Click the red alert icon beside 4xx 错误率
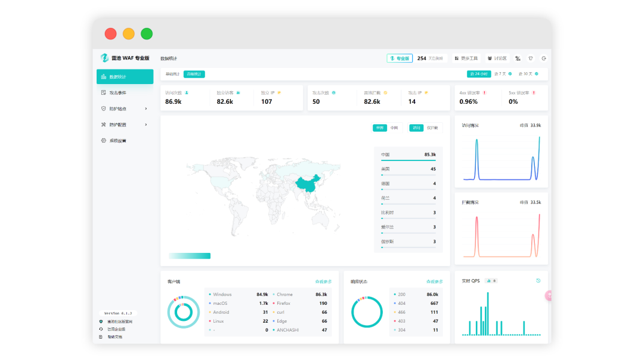 (485, 93)
